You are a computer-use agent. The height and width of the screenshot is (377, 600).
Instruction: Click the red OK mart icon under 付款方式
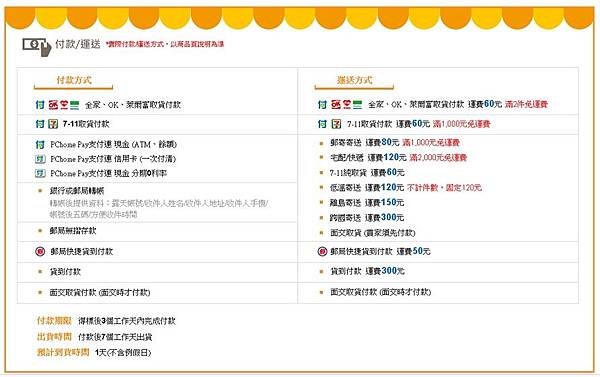[53, 104]
